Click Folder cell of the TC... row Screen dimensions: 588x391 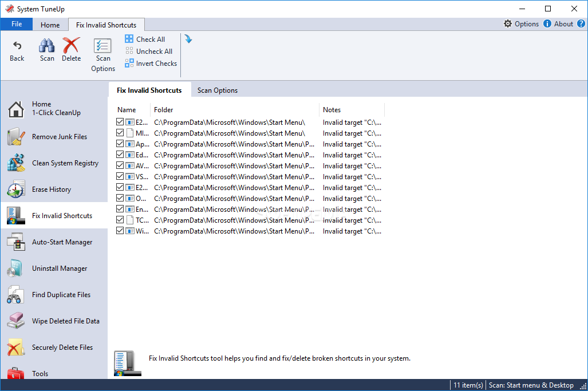[x=234, y=220]
